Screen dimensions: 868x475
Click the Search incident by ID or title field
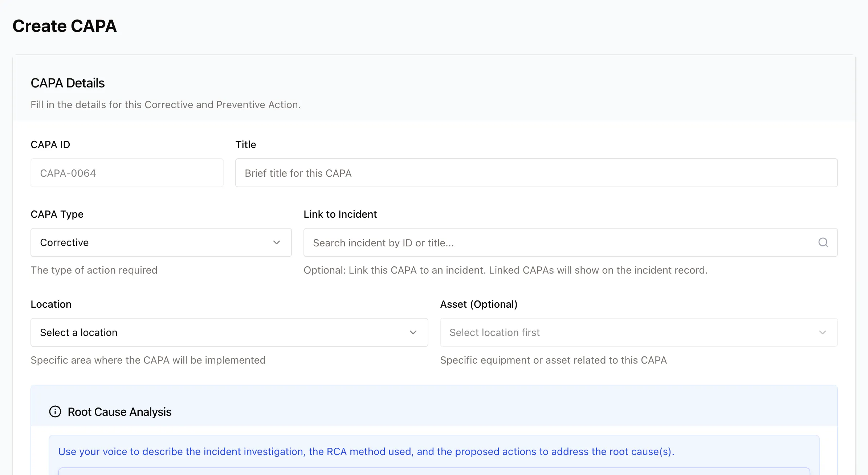click(570, 242)
